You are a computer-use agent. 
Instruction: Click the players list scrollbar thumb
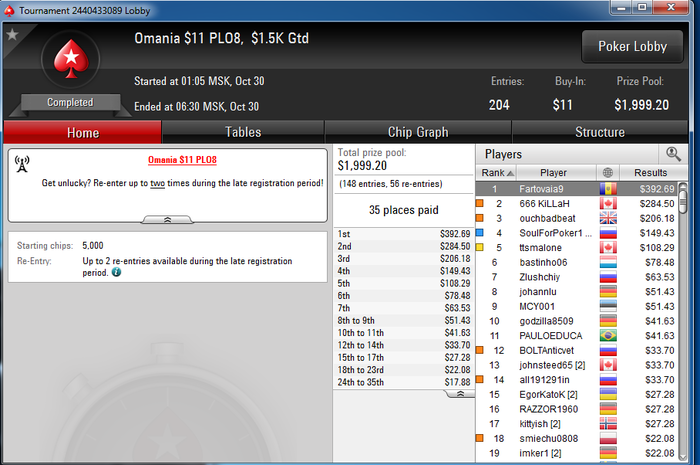[683, 199]
